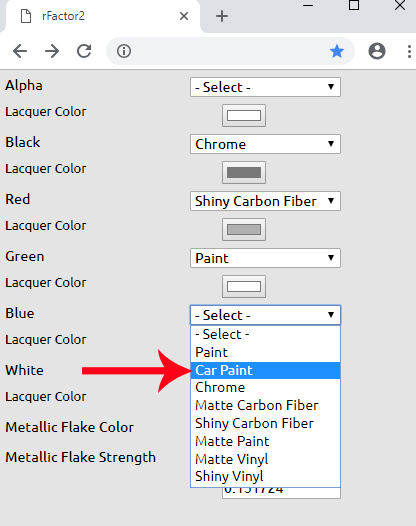Reload the rFactor2 page
Screen dimensions: 416x526
click(x=84, y=51)
